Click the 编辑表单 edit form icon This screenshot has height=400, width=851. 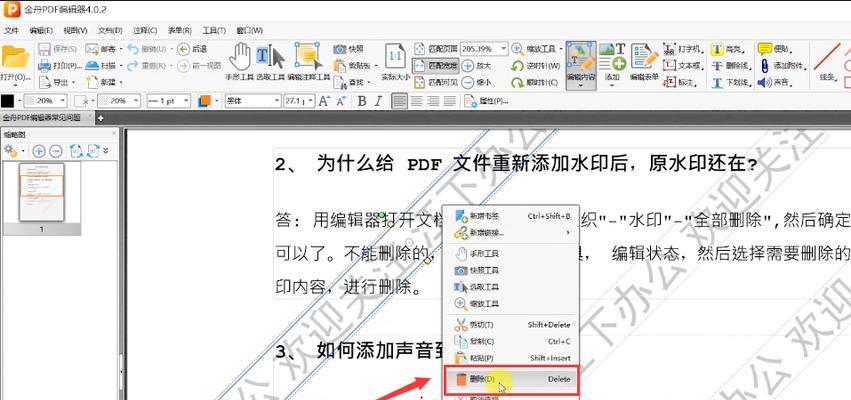coord(644,62)
